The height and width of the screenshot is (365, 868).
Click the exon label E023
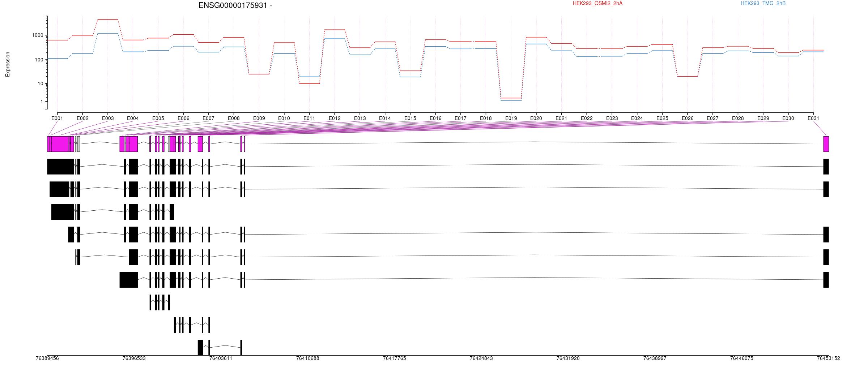[612, 118]
